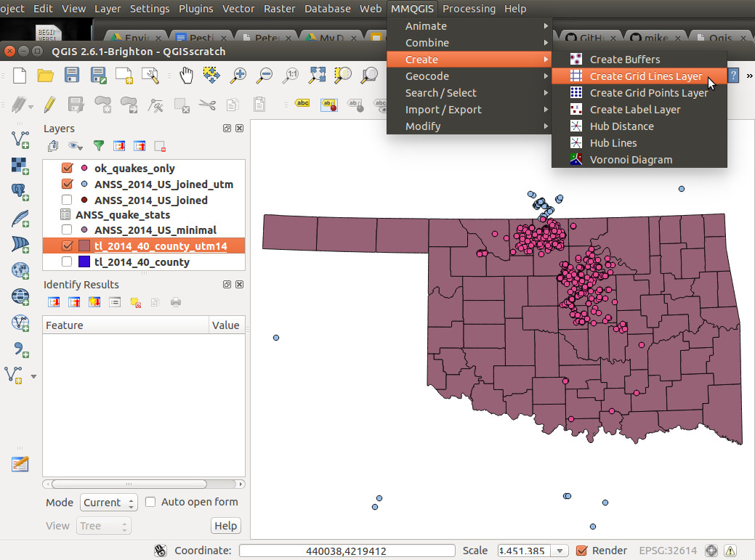Click the yellow abc labeling icon
755x560 pixels.
click(302, 103)
